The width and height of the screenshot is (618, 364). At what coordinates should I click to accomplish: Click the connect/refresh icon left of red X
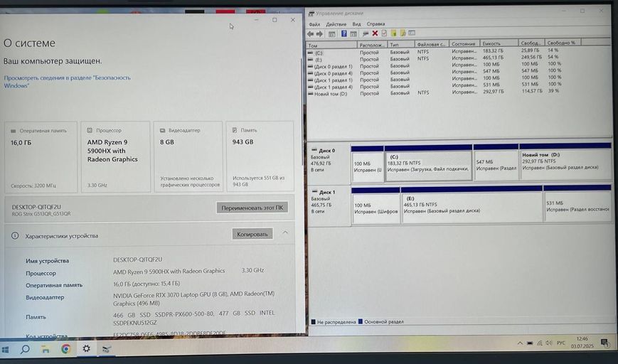tap(366, 34)
